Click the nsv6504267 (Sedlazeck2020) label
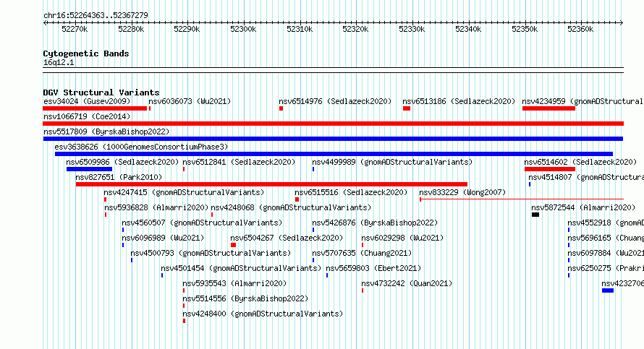 coord(287,238)
